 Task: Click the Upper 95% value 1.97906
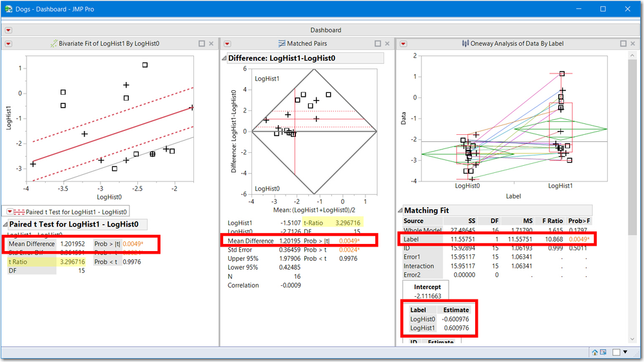click(x=290, y=259)
